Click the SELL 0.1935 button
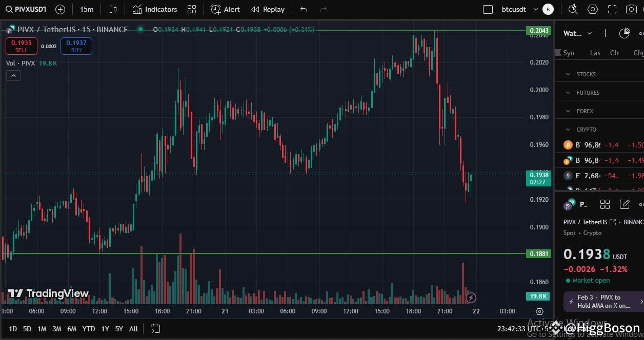 (21, 46)
